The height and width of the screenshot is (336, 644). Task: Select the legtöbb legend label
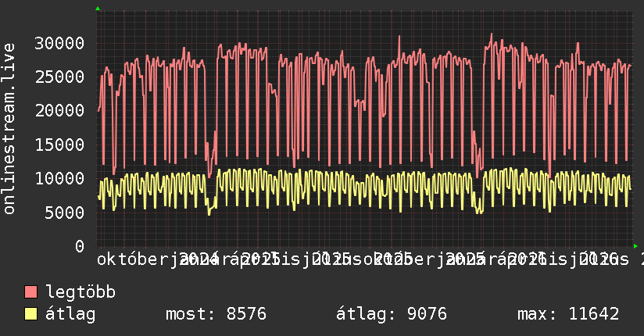click(80, 292)
